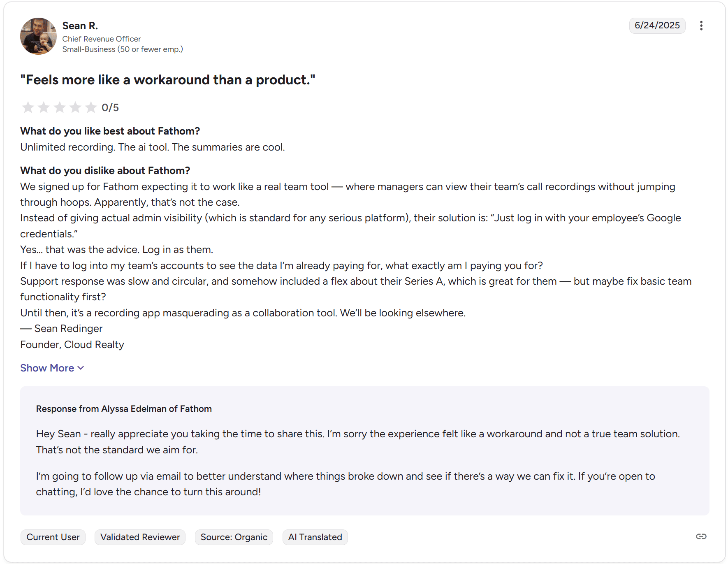Click the 6/24/2025 date badge

pos(657,26)
